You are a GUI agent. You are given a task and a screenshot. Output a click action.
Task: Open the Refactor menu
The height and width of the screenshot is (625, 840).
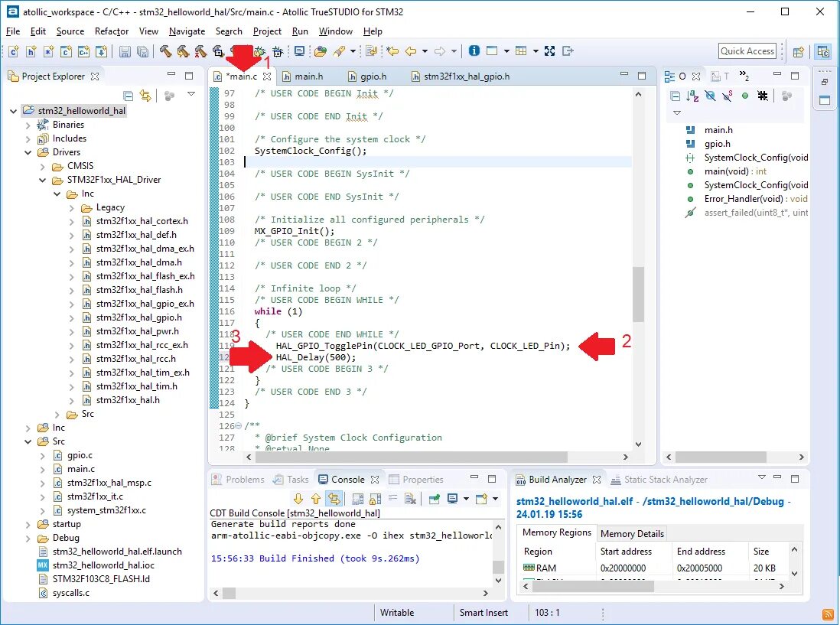tap(112, 31)
